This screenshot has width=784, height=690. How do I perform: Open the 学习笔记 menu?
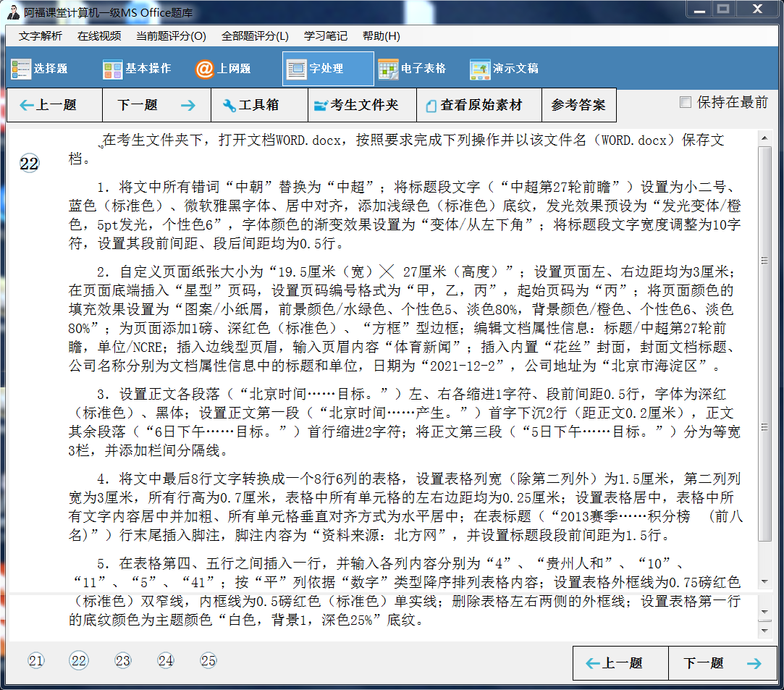325,36
